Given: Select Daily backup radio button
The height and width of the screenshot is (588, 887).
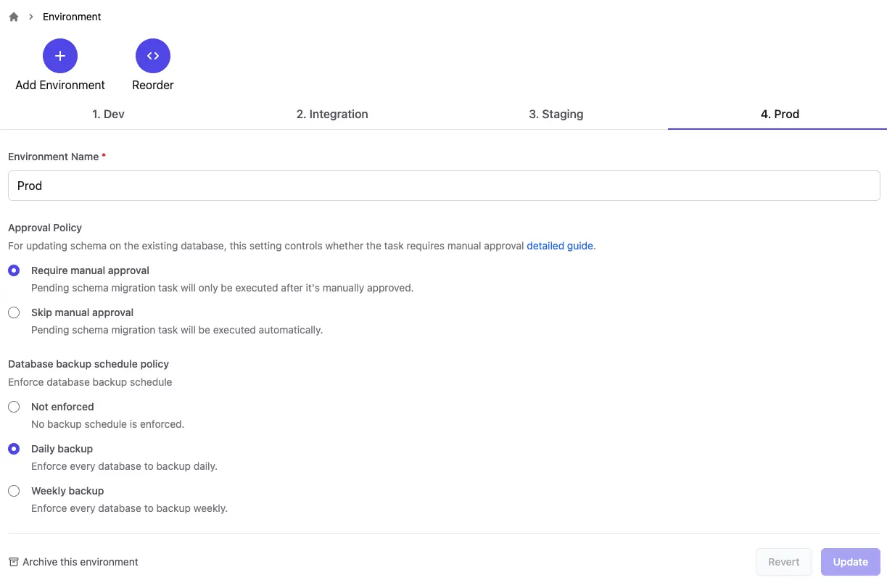Looking at the screenshot, I should (14, 449).
